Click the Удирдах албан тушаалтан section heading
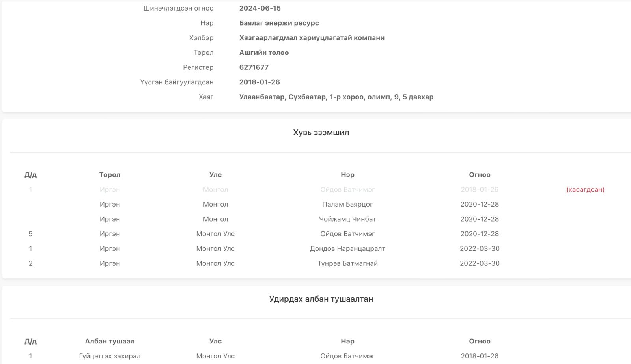The height and width of the screenshot is (364, 631). (x=321, y=299)
